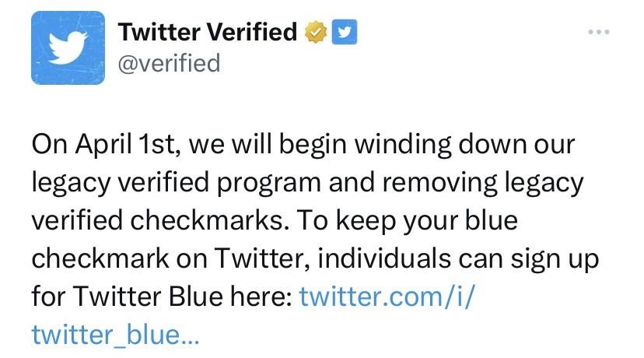Screen dimensions: 644x358
Task: Click the gold verified checkmark badge
Action: [x=315, y=32]
